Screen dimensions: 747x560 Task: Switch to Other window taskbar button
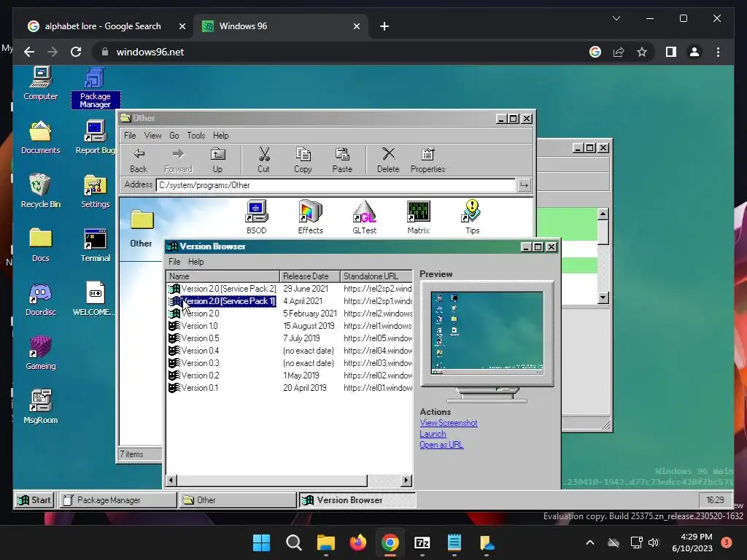(238, 500)
